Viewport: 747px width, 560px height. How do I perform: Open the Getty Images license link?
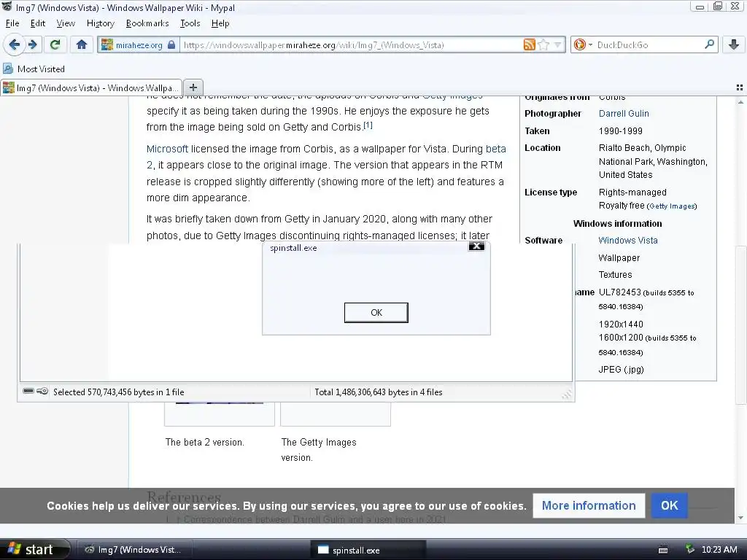[672, 206]
